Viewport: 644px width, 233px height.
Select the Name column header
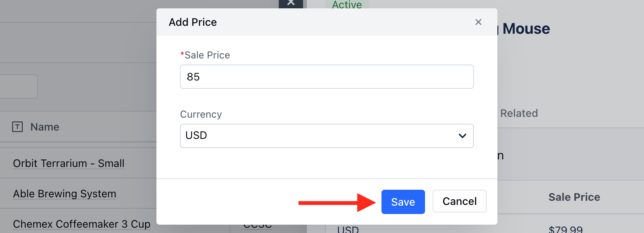(x=45, y=127)
